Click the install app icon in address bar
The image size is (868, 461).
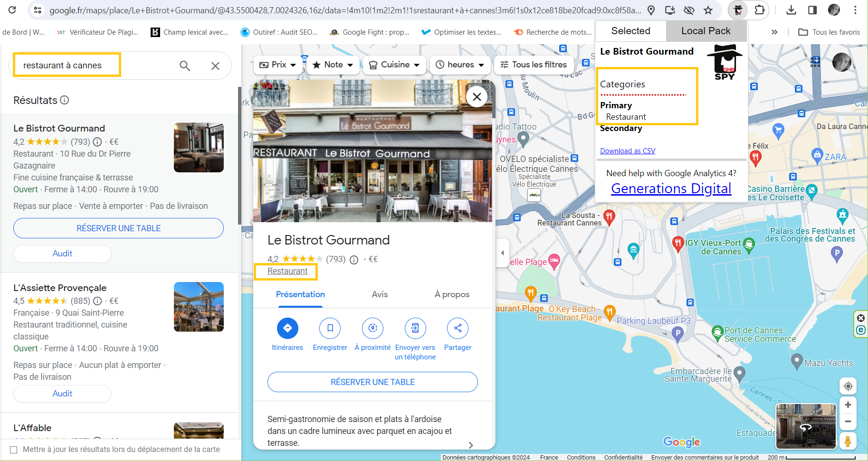670,10
